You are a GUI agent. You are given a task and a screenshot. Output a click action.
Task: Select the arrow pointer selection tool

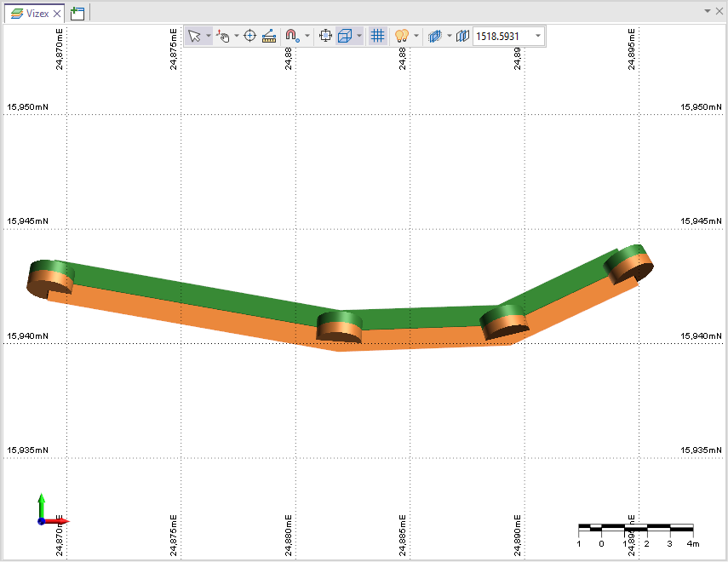[x=194, y=36]
